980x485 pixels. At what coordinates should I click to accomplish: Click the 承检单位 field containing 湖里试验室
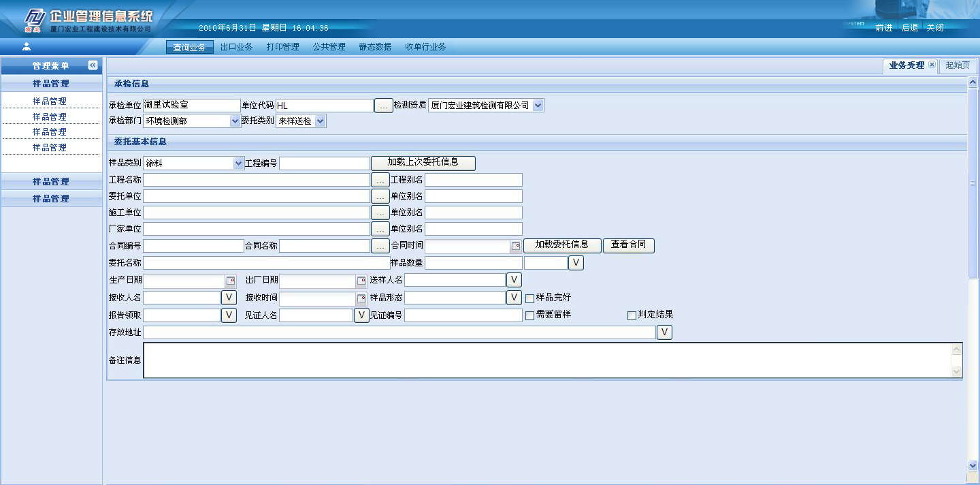192,106
